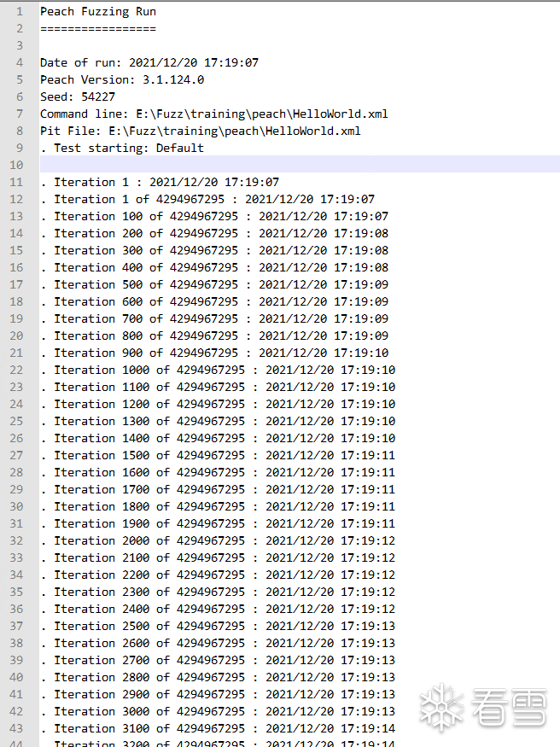Click the 'Command line:' HelloWorld.xml line
Image resolution: width=560 pixels, height=747 pixels.
213,114
